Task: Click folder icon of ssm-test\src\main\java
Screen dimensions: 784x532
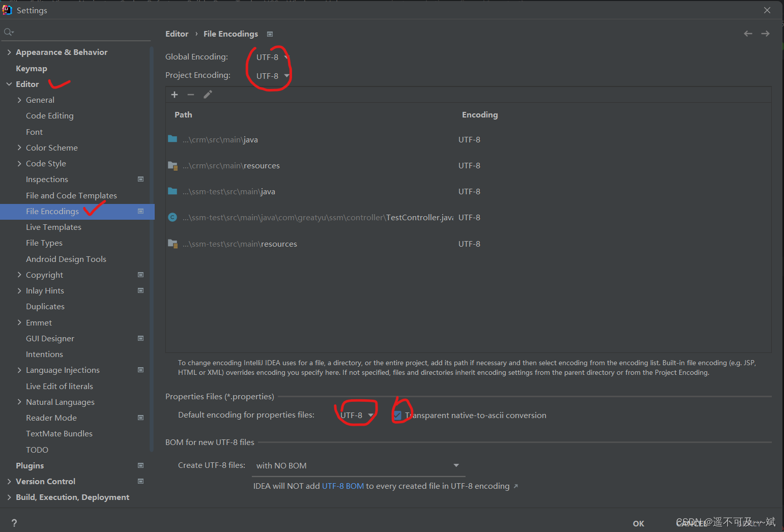Action: (172, 191)
